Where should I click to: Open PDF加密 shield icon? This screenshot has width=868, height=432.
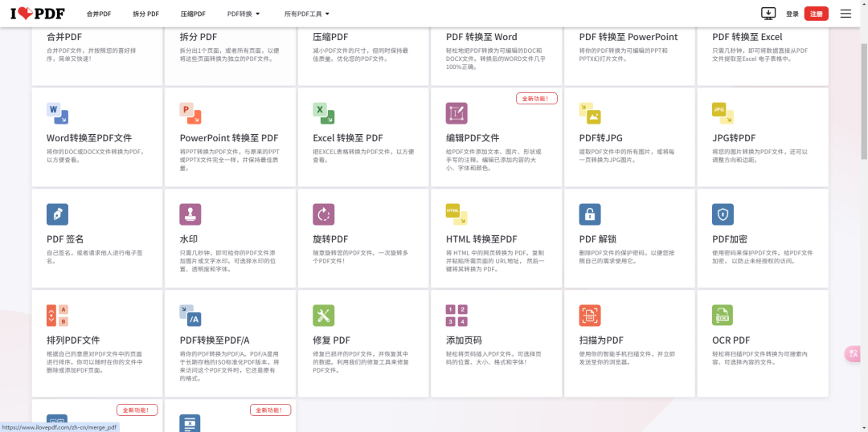pos(723,214)
